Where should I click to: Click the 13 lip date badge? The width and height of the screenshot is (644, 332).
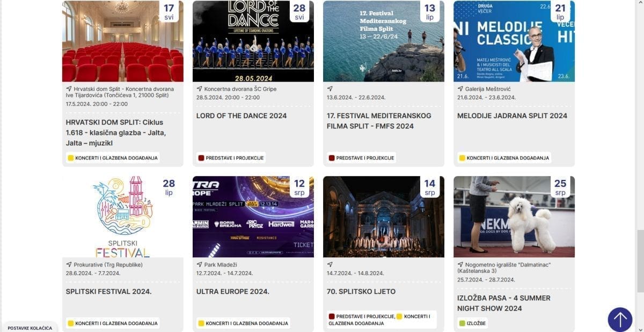click(x=430, y=12)
